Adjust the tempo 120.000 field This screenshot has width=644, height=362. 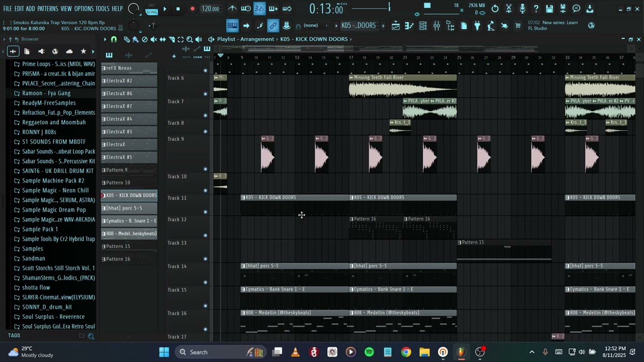click(210, 9)
